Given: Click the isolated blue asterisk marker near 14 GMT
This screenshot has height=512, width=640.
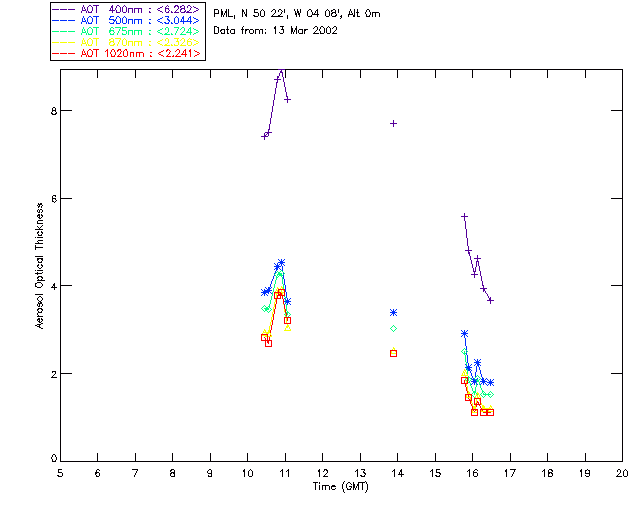Looking at the screenshot, I should click(393, 313).
